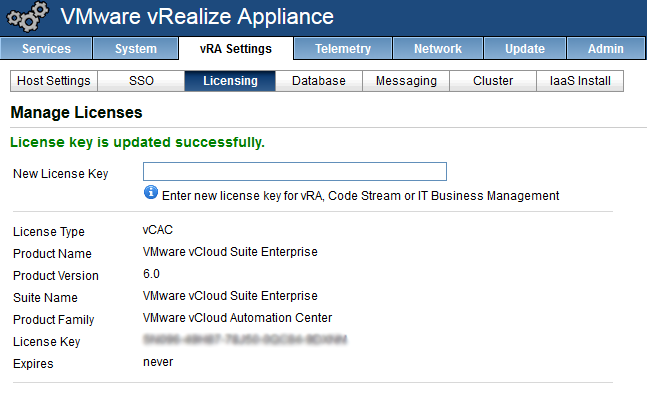Click the VMware vRealize Appliance title
The image size is (647, 412).
197,17
